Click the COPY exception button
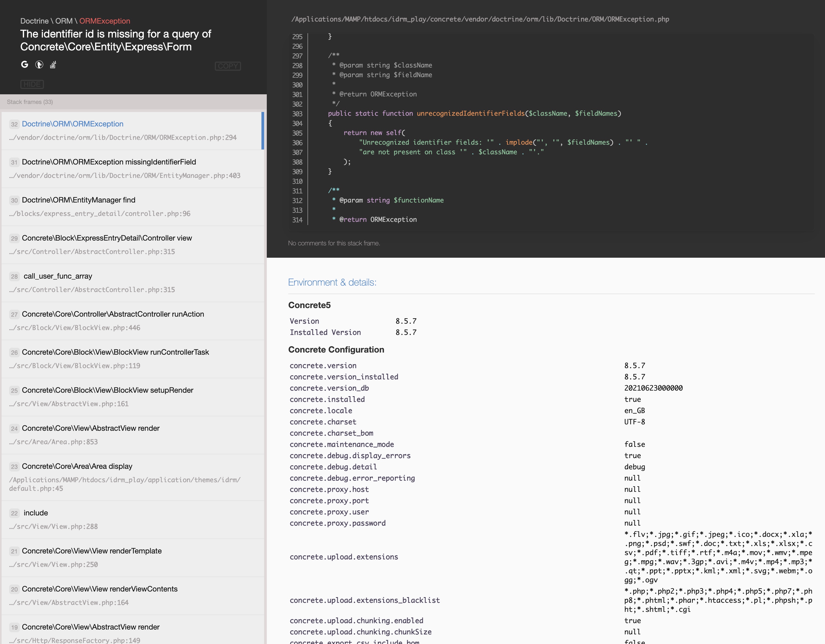Viewport: 825px width, 644px height. 228,66
